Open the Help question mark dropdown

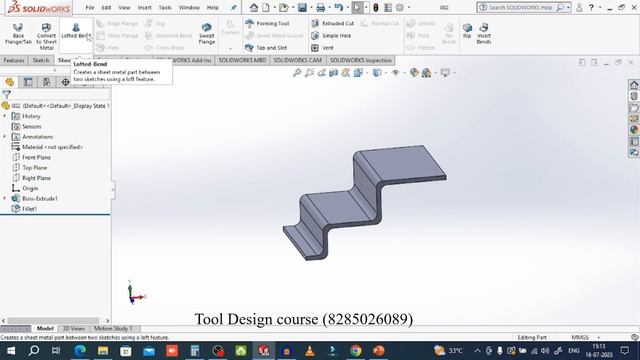pos(600,7)
